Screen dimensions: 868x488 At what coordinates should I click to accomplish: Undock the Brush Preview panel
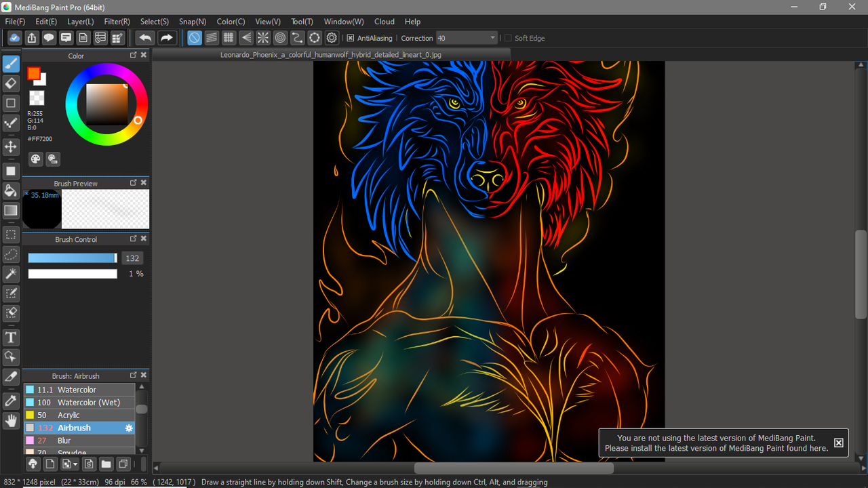(134, 183)
